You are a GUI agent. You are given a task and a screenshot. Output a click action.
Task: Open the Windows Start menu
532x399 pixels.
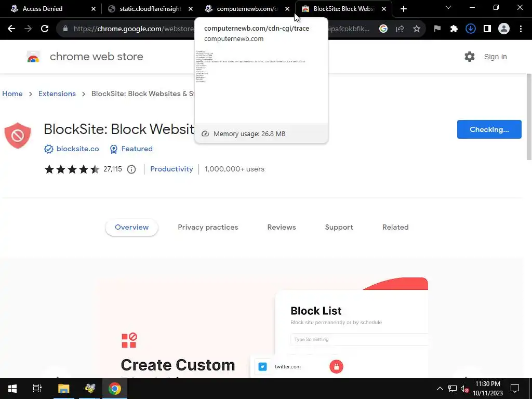[x=12, y=389]
